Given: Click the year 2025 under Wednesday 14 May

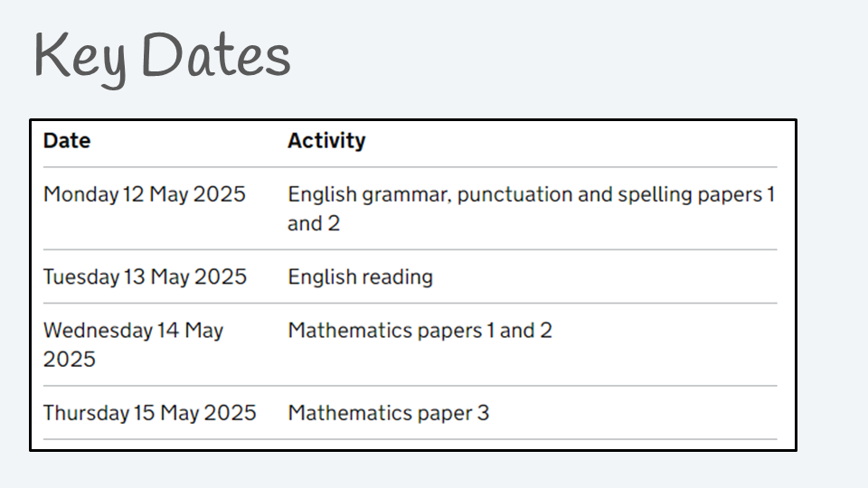Looking at the screenshot, I should pyautogui.click(x=70, y=360).
